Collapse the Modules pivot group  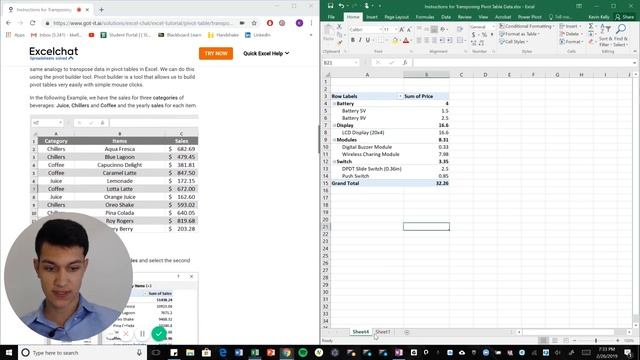coord(334,140)
